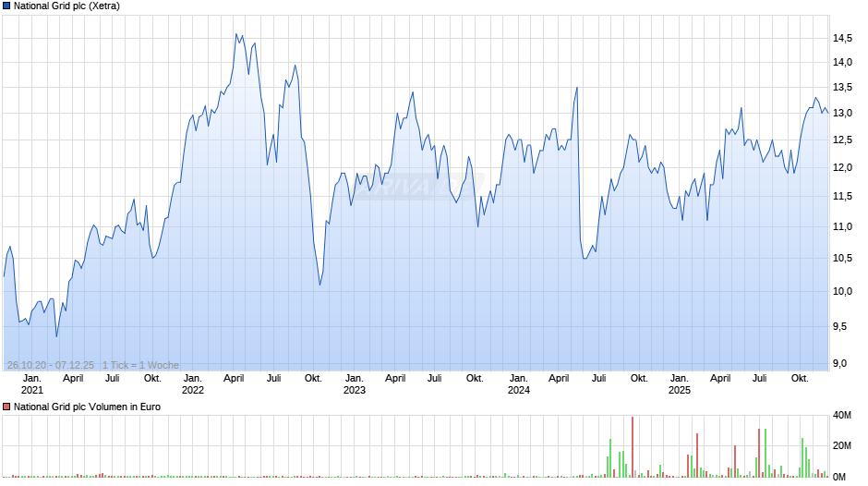868x486 pixels.
Task: Click the tallest red volume bar near 40M
Action: tap(633, 447)
